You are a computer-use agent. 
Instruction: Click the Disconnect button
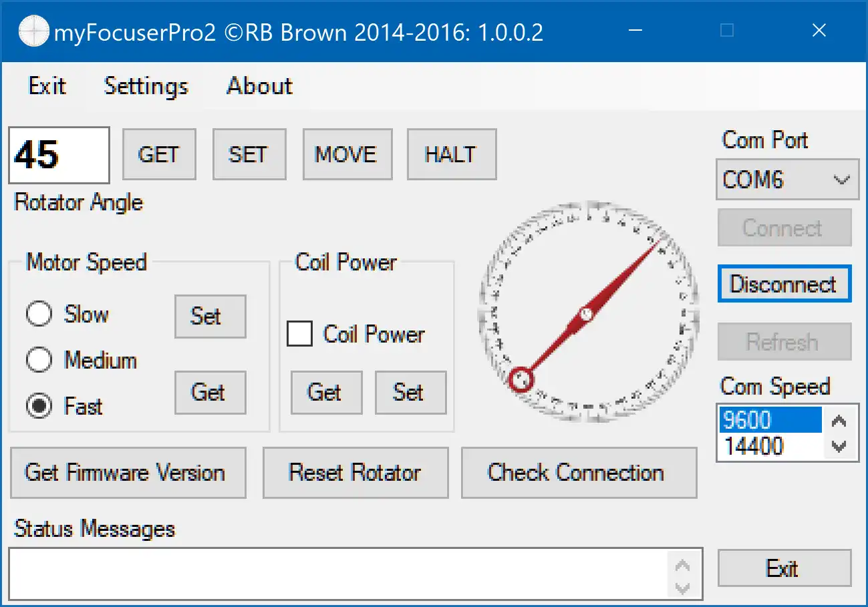(784, 284)
